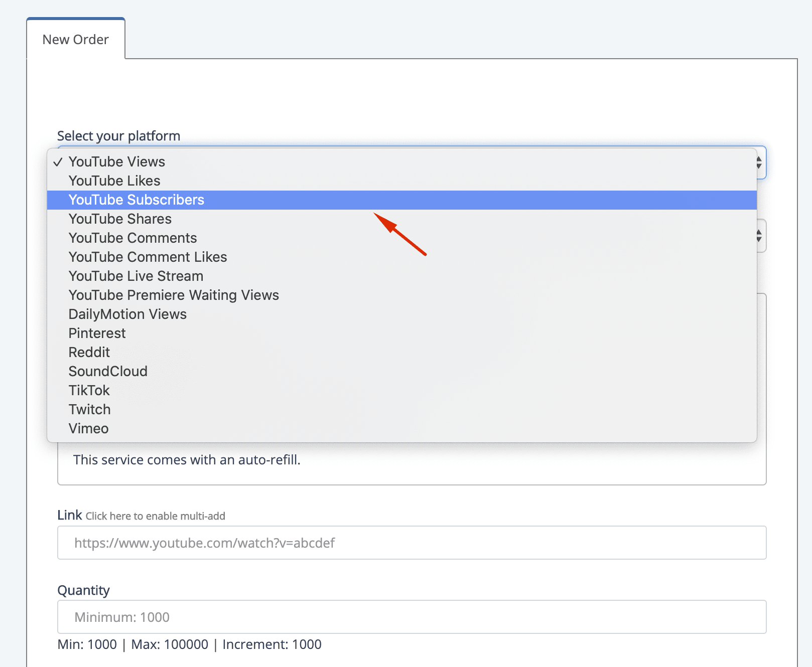Select Twitch platform
This screenshot has height=667, width=812.
tap(401, 410)
